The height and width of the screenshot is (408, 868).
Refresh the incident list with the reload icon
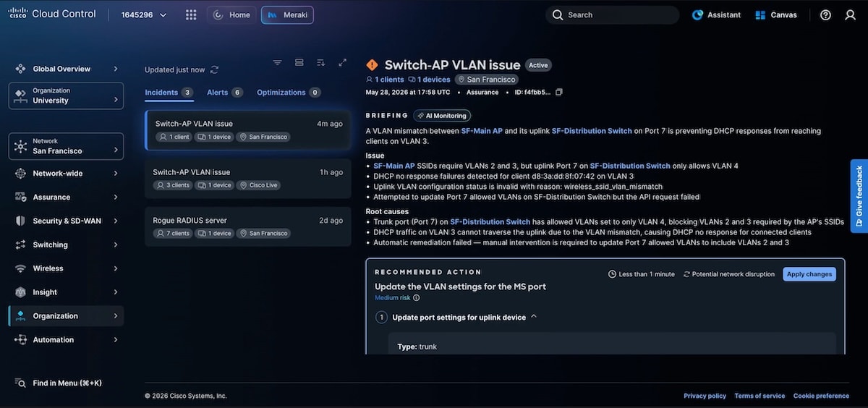[214, 69]
